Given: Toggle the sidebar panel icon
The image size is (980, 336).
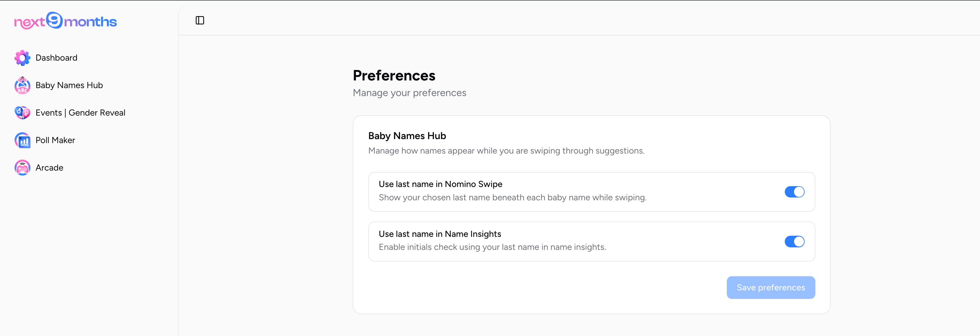Looking at the screenshot, I should click(200, 20).
